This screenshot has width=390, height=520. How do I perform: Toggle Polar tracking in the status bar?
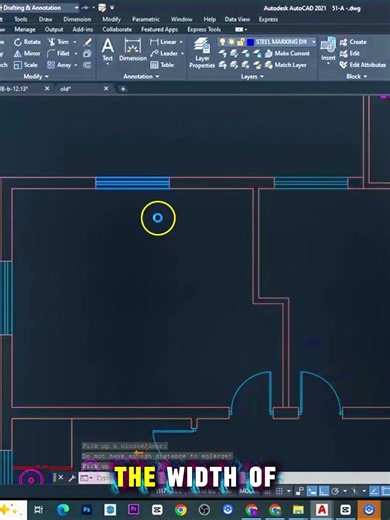tap(335, 491)
